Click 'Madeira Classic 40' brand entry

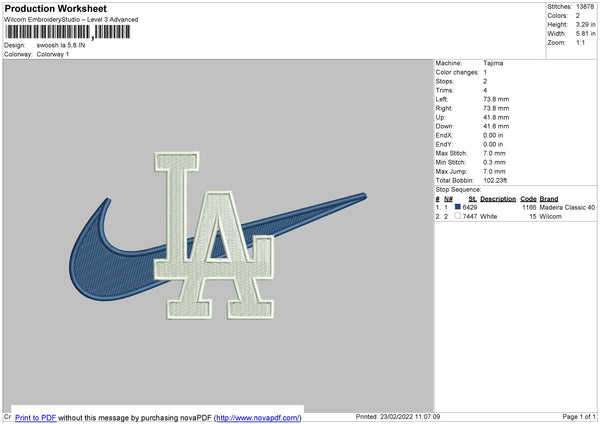click(x=567, y=207)
